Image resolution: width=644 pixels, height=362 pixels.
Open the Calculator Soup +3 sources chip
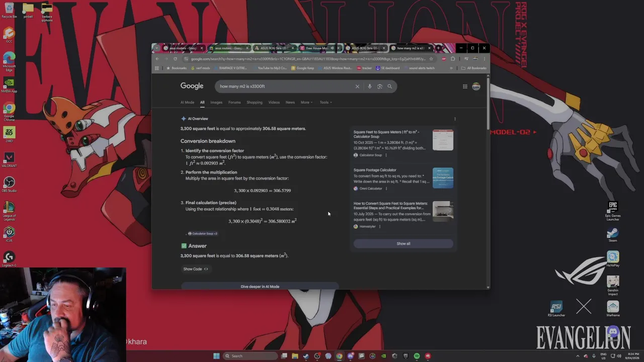pyautogui.click(x=202, y=234)
